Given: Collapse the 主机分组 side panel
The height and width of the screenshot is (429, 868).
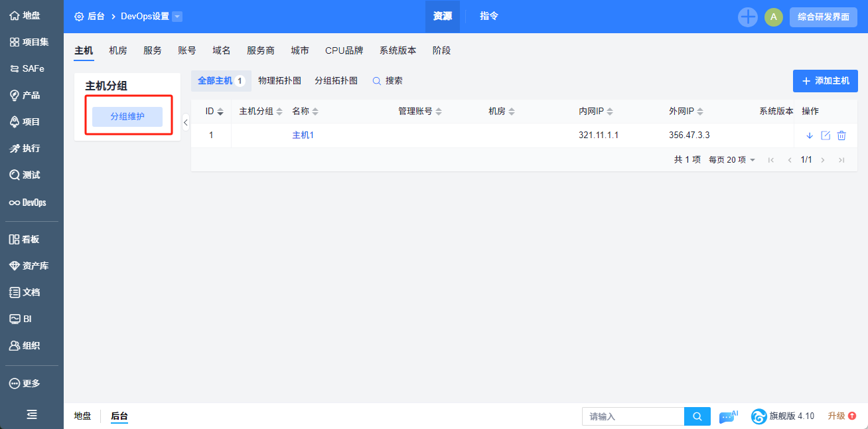Looking at the screenshot, I should click(185, 122).
